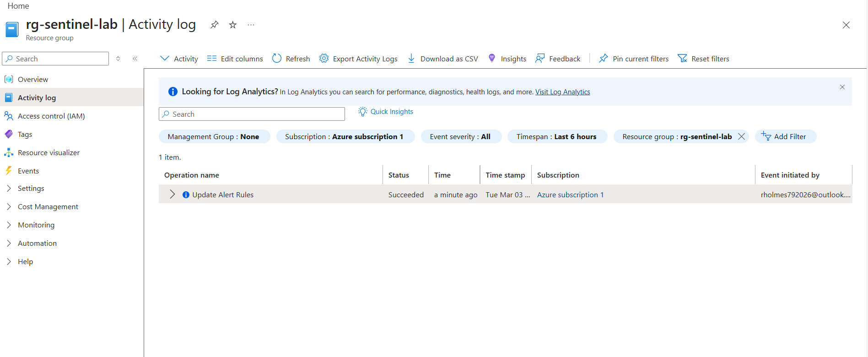This screenshot has width=868, height=357.
Task: Click the rholmes792026@outlook initiator cell
Action: (806, 195)
